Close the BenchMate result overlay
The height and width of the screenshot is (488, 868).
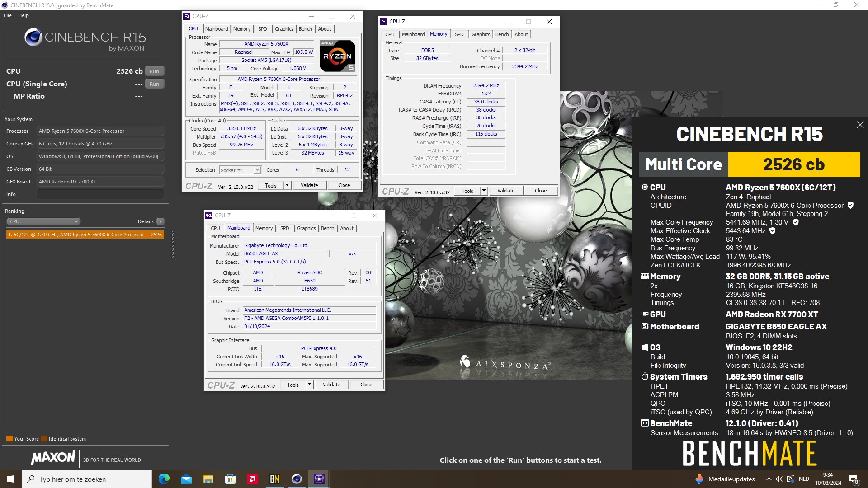point(860,125)
